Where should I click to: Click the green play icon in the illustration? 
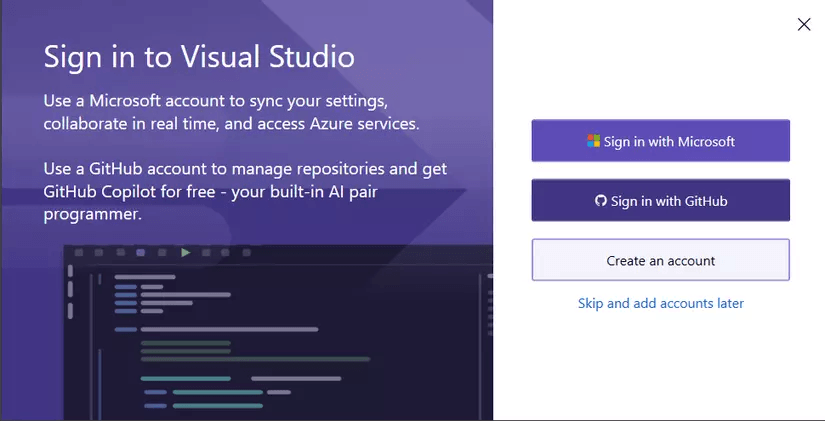pos(185,253)
